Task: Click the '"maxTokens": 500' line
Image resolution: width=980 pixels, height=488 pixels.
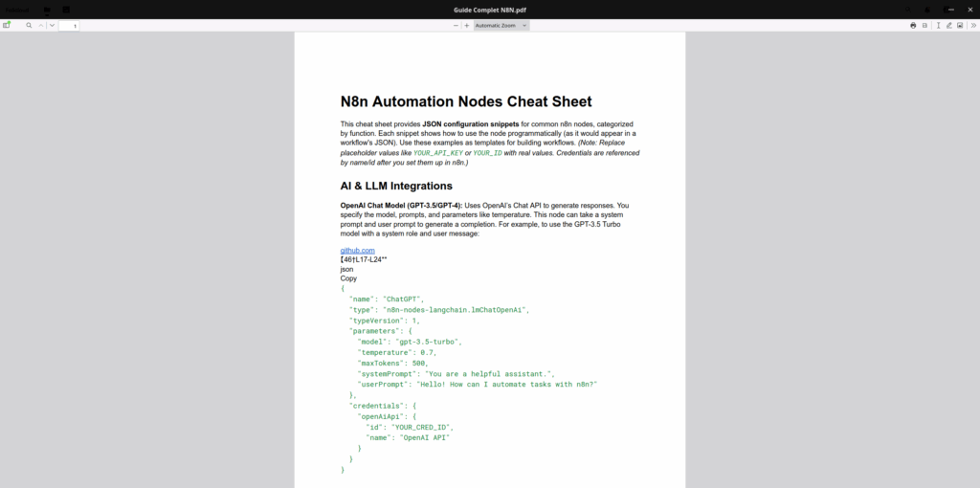Action: point(393,363)
